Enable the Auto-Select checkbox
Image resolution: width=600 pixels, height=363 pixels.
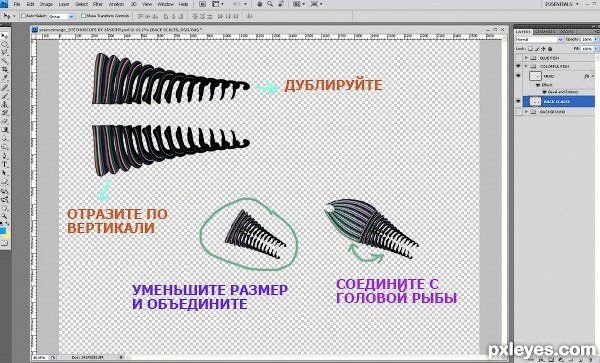(x=23, y=16)
